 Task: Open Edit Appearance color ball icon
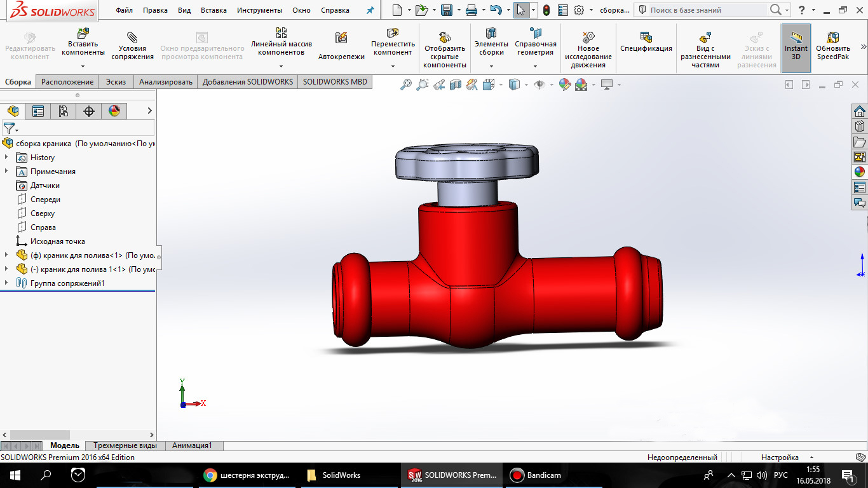[x=564, y=85]
